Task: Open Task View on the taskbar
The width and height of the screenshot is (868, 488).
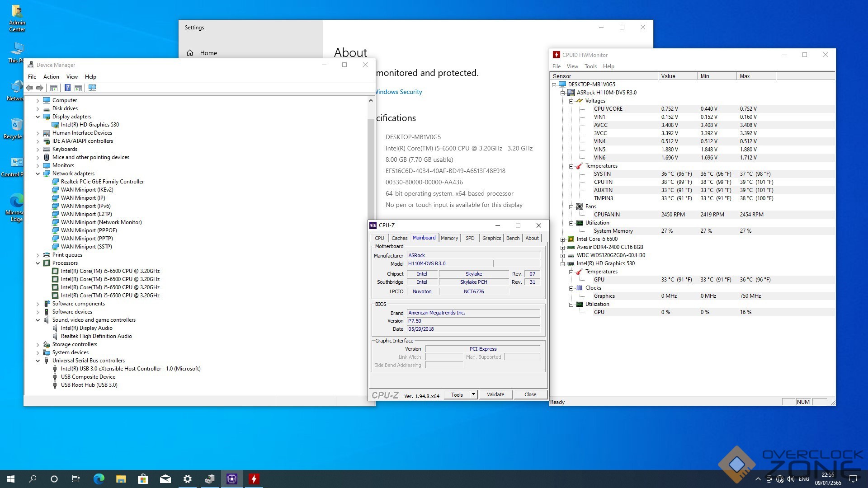Action: tap(76, 479)
